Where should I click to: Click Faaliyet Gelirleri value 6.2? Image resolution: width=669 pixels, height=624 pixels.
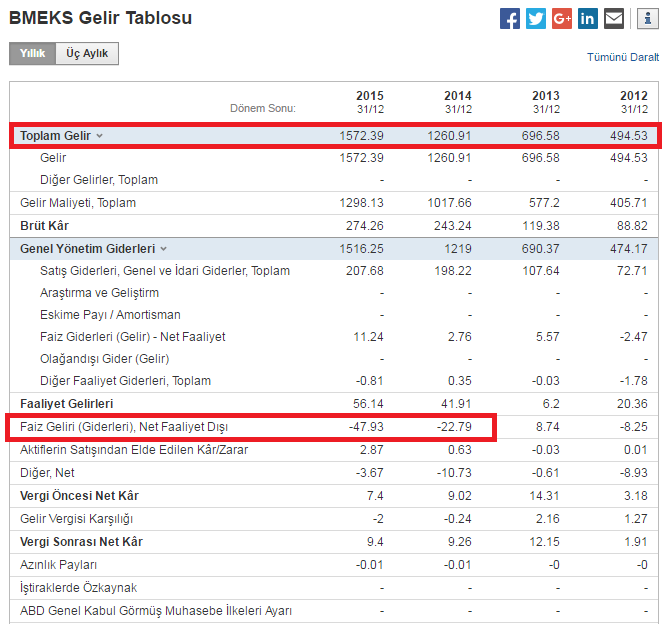click(551, 404)
